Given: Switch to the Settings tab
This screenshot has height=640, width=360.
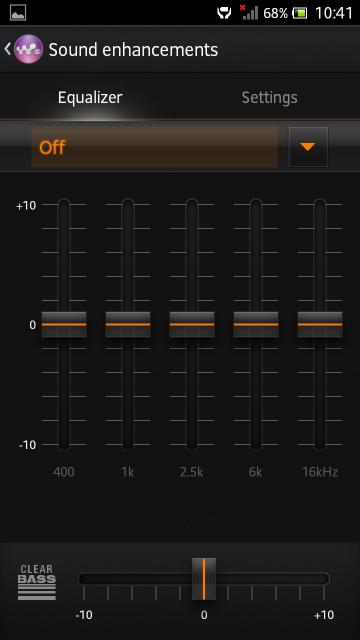Looking at the screenshot, I should (269, 98).
